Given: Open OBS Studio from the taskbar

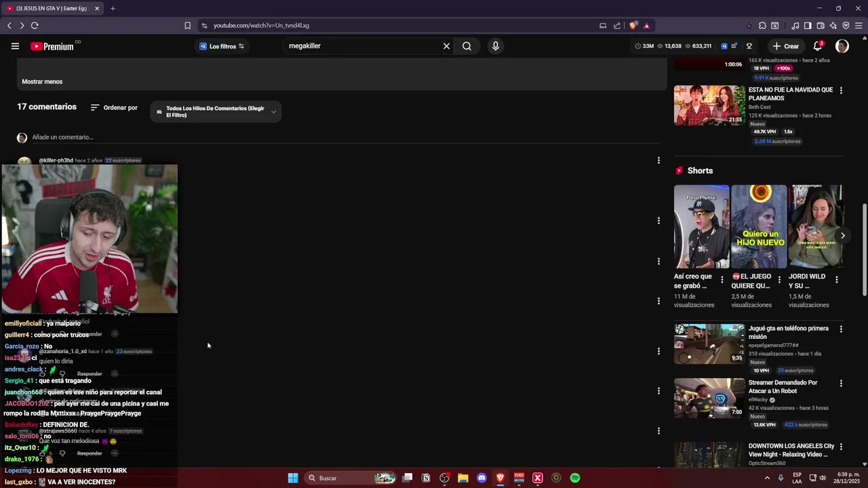Looking at the screenshot, I should [444, 478].
